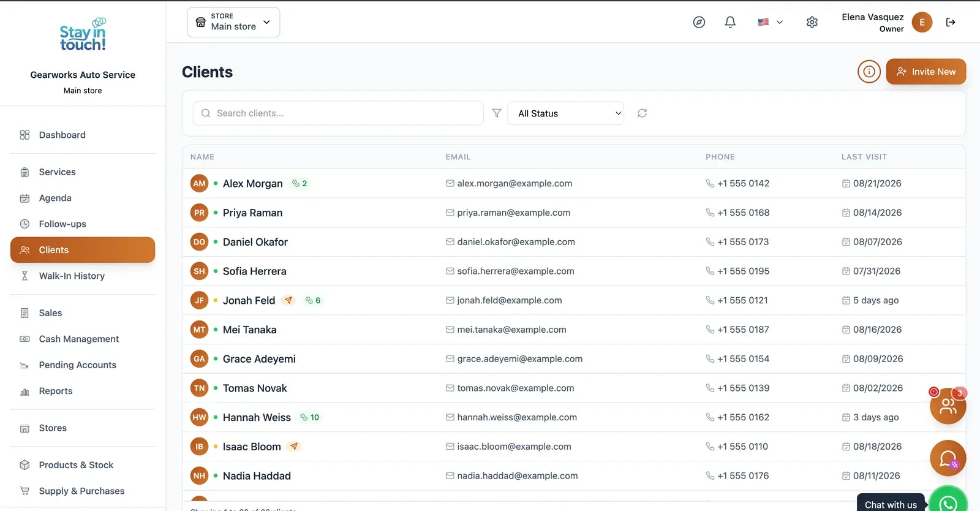Click the filter funnel icon
This screenshot has width=980, height=511.
[497, 113]
